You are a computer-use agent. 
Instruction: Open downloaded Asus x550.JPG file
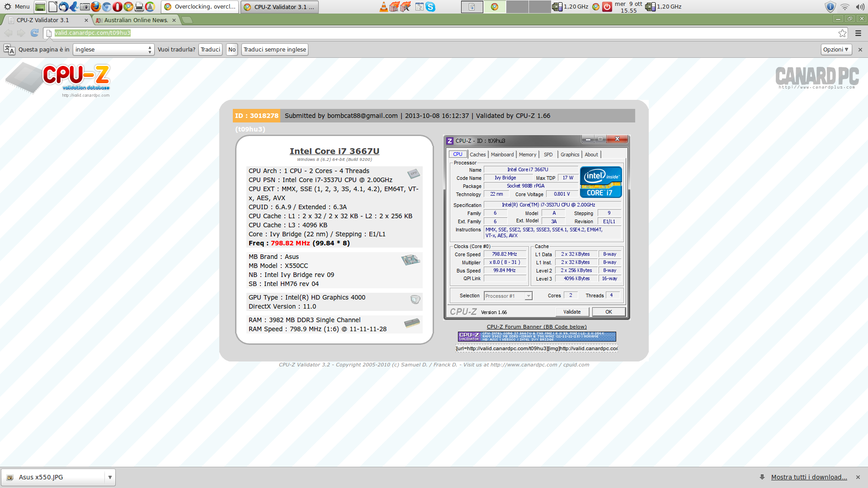tap(53, 477)
